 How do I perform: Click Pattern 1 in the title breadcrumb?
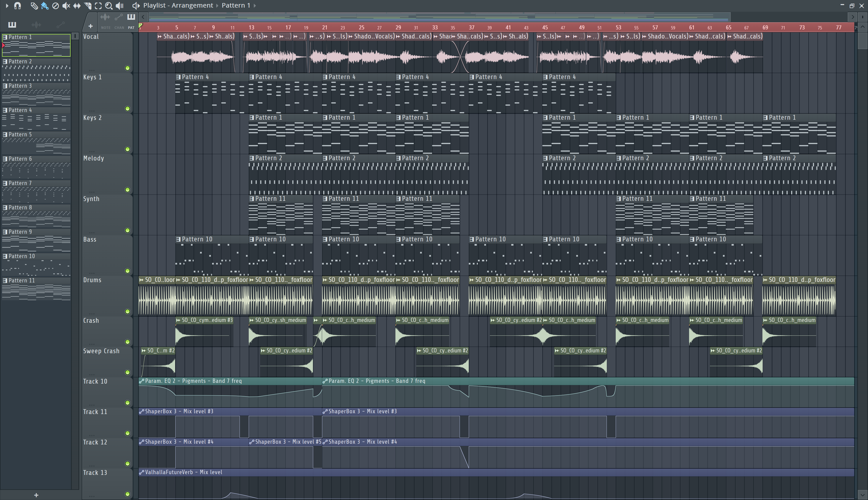(236, 6)
